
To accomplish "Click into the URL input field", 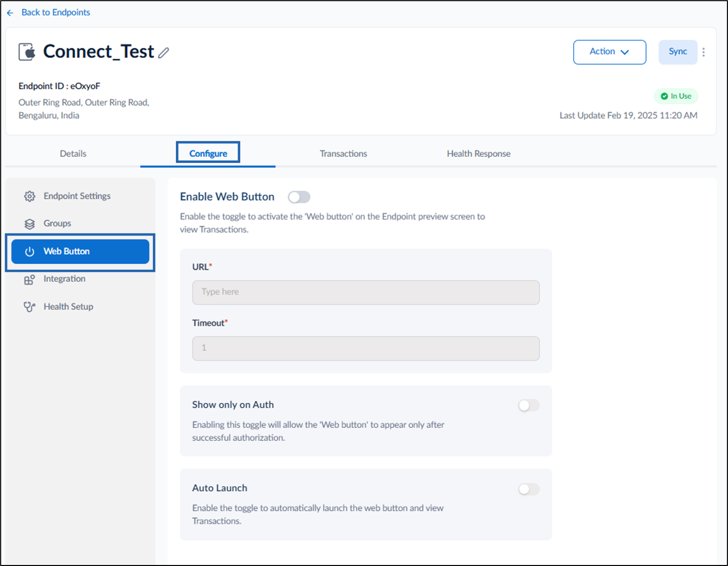I will (366, 292).
